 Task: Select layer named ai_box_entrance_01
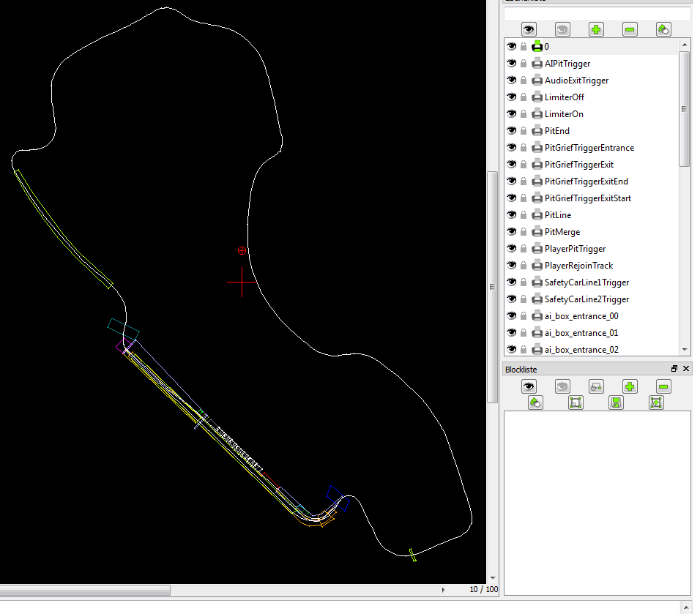[581, 333]
